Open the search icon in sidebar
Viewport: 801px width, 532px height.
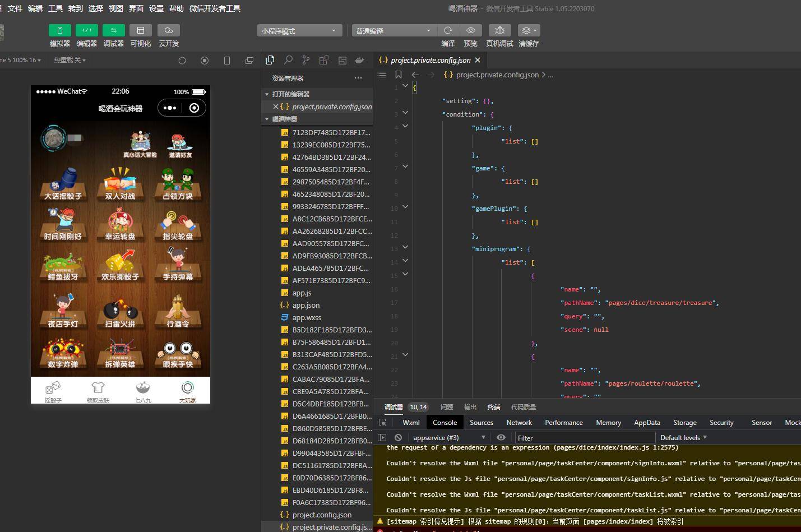coord(288,60)
